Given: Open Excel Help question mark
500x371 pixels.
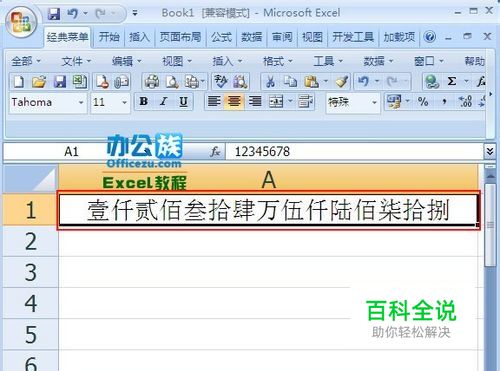Looking at the screenshot, I should 430,37.
